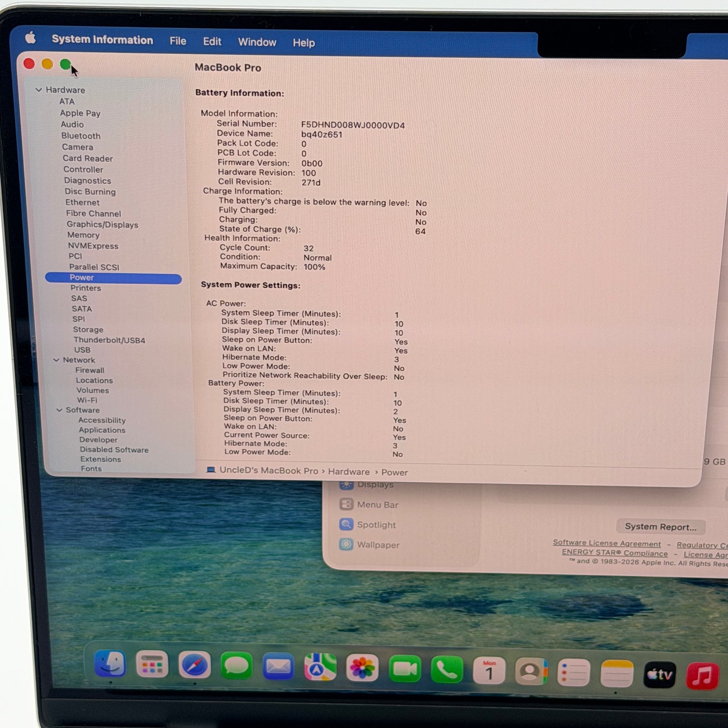Screen dimensions: 728x728
Task: Collapse the Hardware section
Action: click(x=39, y=90)
